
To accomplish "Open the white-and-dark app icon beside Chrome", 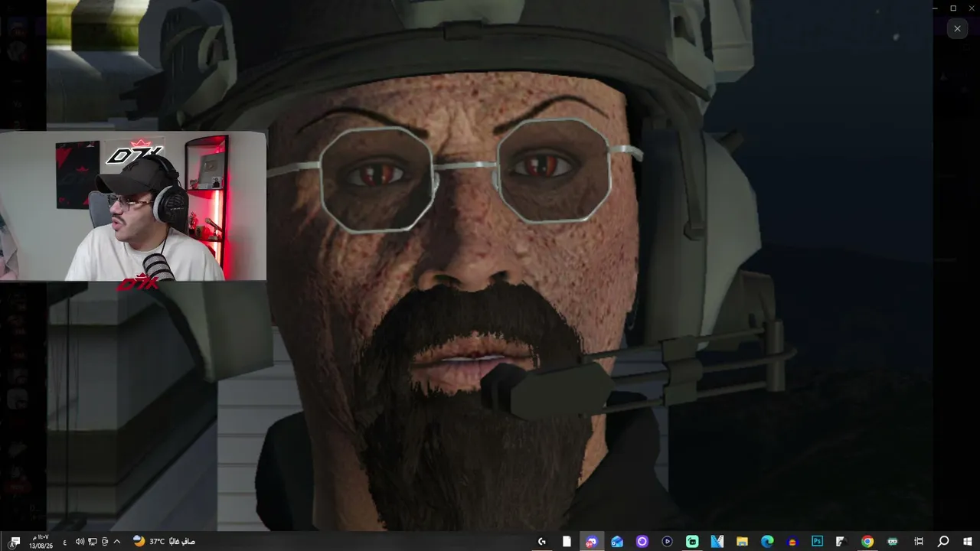I will coord(841,542).
